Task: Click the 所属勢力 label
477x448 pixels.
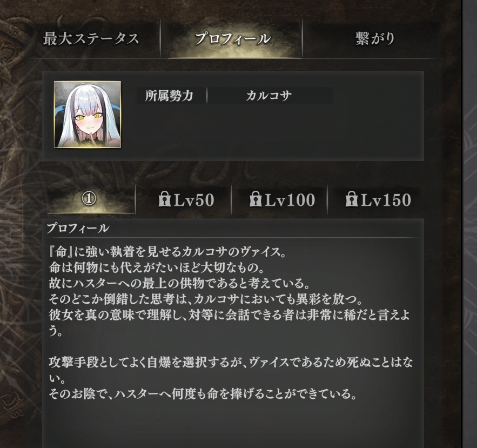Action: point(169,96)
